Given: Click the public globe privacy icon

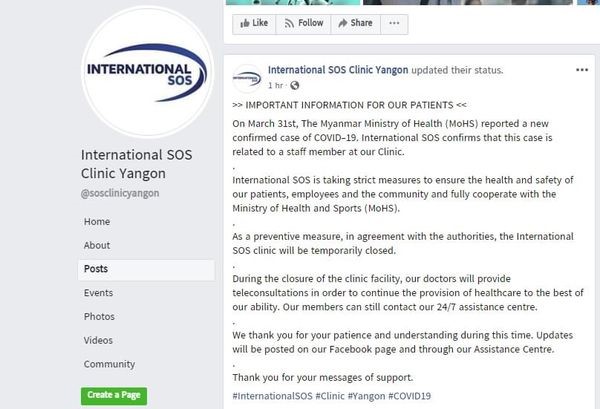Looking at the screenshot, I should coord(294,86).
